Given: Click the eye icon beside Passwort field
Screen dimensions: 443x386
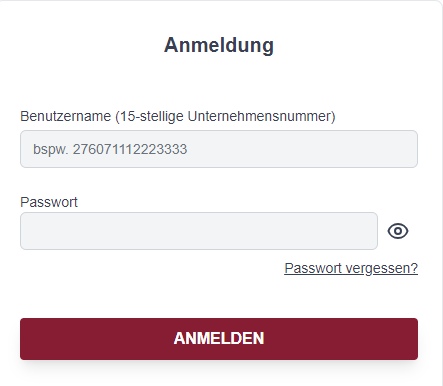Looking at the screenshot, I should tap(398, 231).
